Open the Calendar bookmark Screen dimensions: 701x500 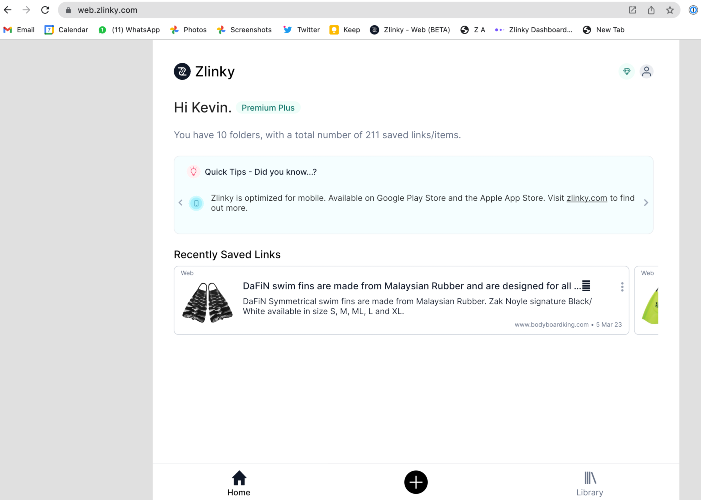coord(66,30)
